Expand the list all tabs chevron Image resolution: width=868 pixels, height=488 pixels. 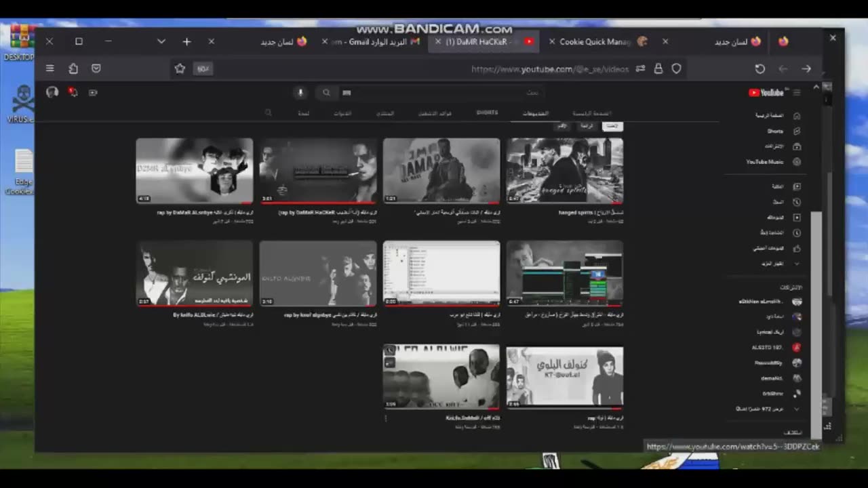[161, 41]
